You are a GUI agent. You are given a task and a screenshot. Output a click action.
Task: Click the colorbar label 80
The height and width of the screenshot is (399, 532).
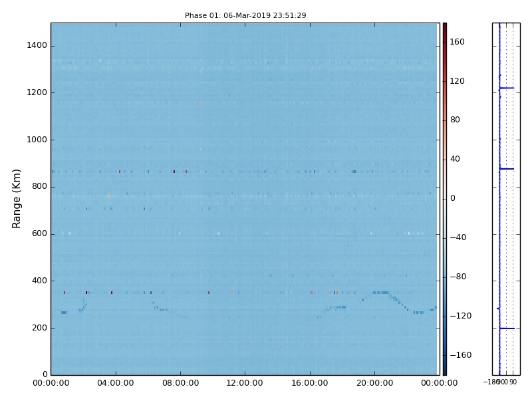click(455, 120)
